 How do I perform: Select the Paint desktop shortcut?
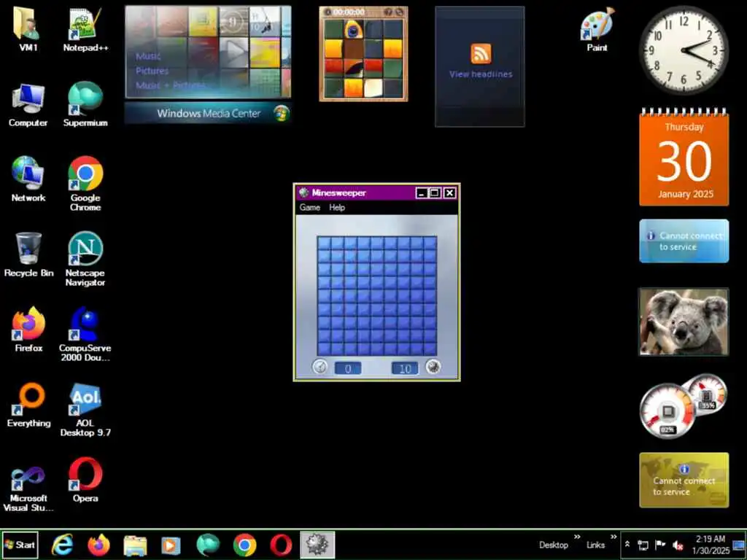(597, 29)
